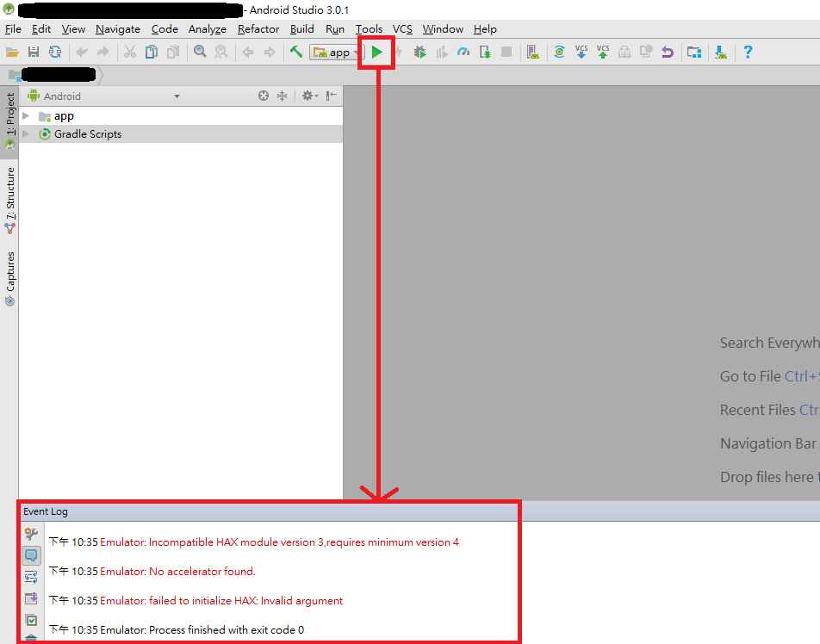Run the app with the green play button

(376, 52)
